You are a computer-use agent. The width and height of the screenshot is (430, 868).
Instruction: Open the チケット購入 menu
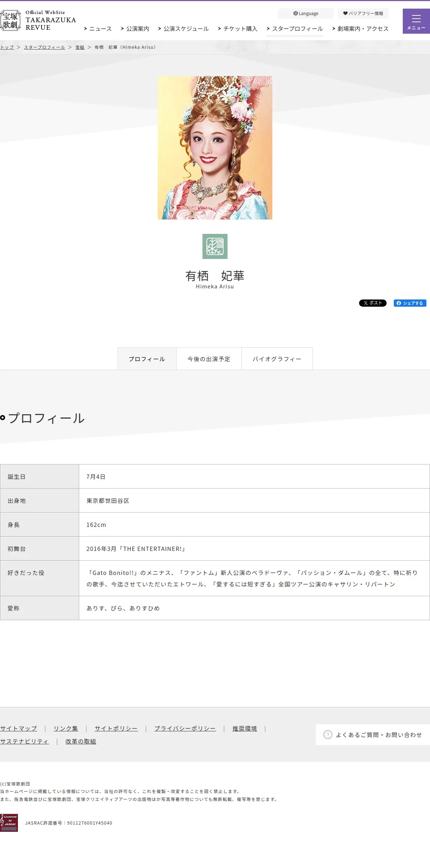click(x=238, y=29)
